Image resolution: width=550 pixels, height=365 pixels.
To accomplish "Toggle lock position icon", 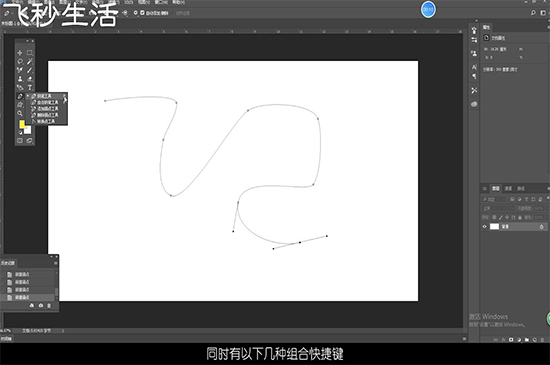I will [x=507, y=217].
